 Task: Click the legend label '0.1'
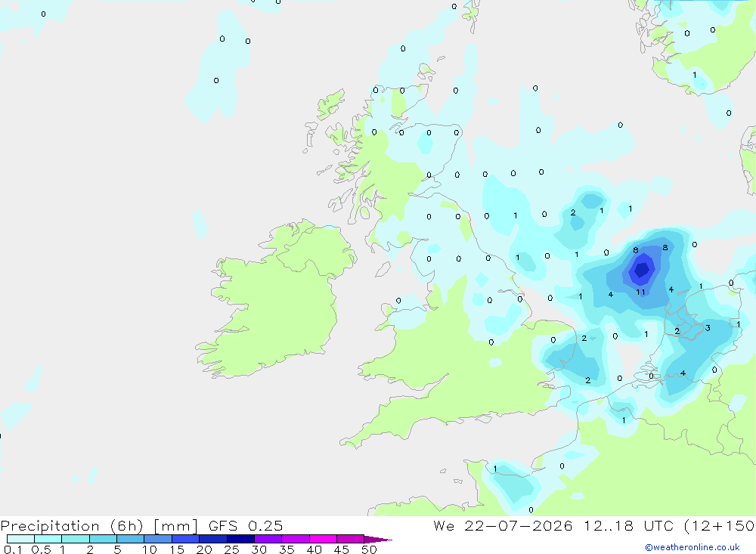pos(13,549)
